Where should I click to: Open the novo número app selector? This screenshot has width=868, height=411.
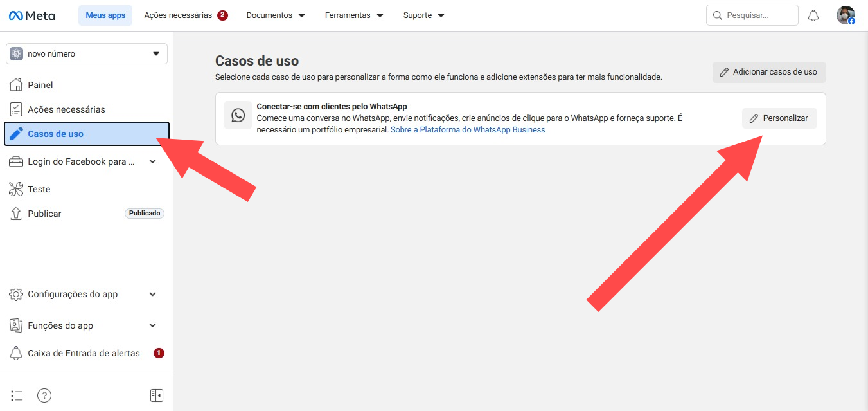coord(87,54)
